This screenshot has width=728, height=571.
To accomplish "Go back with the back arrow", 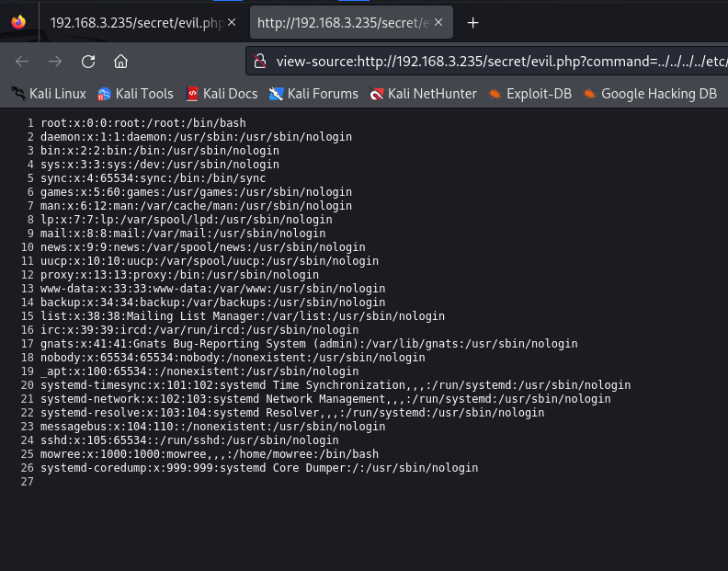I will coord(22,62).
